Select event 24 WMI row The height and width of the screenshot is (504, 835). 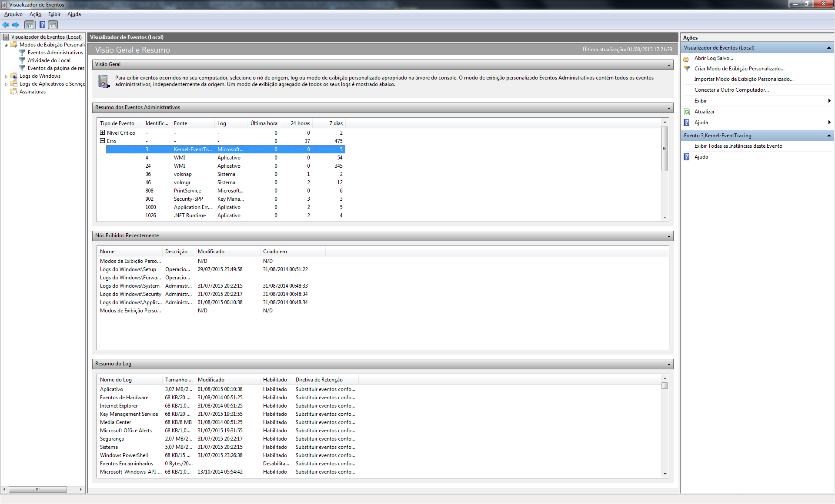click(x=225, y=166)
